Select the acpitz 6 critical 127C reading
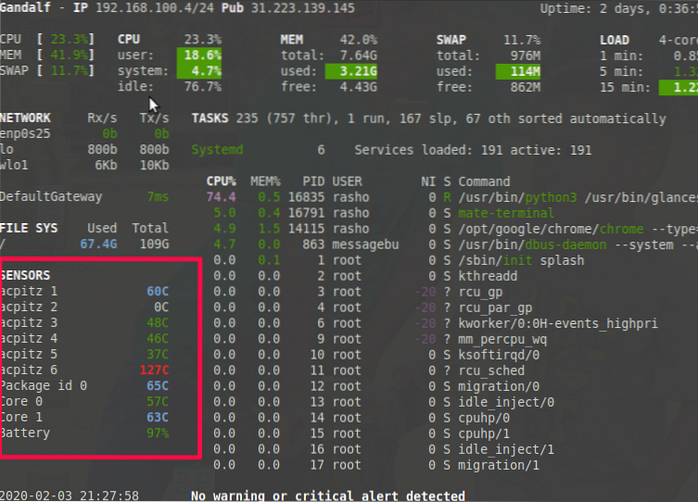 click(x=154, y=370)
